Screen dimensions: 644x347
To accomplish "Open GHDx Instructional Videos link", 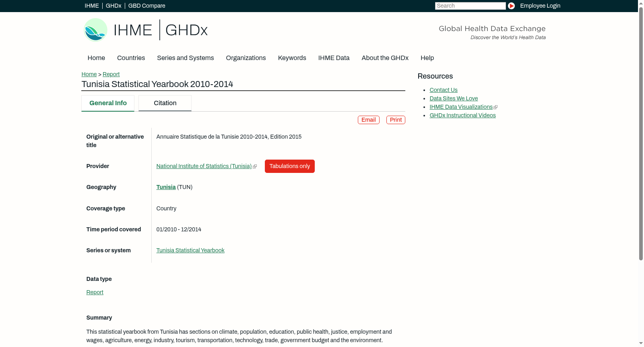I will [462, 115].
